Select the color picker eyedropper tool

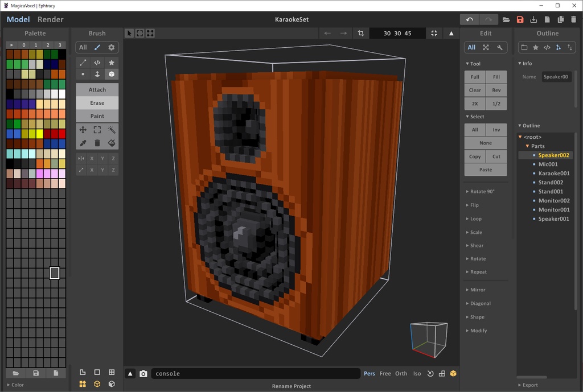83,143
